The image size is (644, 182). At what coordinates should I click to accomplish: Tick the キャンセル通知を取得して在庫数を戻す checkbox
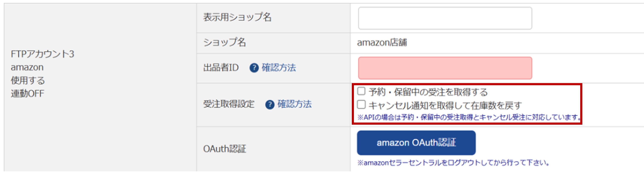(x=361, y=105)
